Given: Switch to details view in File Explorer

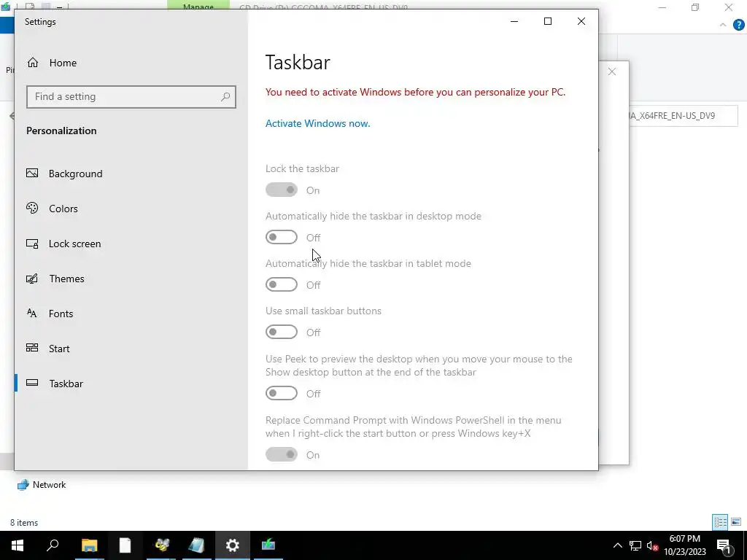Looking at the screenshot, I should pos(720,522).
